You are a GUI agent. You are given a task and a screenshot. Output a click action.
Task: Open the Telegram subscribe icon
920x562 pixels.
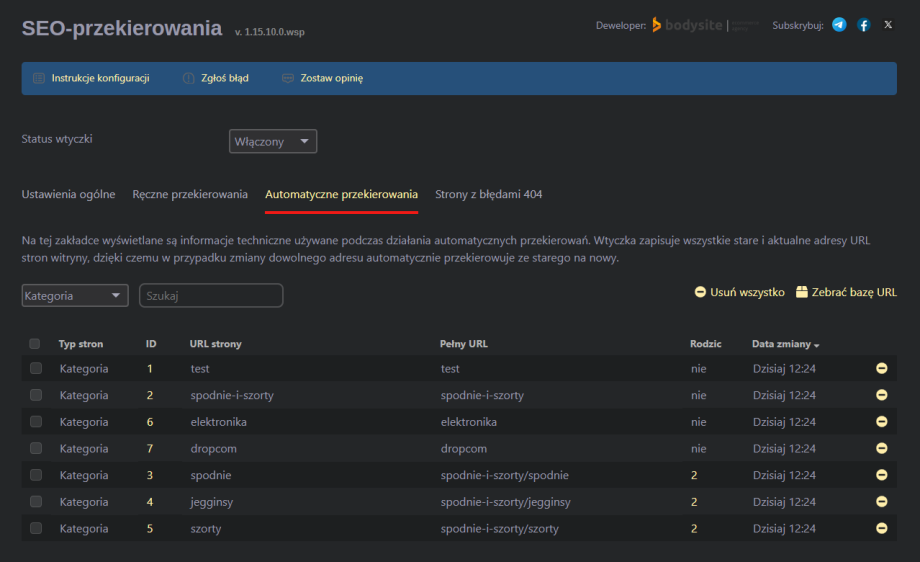tap(839, 25)
